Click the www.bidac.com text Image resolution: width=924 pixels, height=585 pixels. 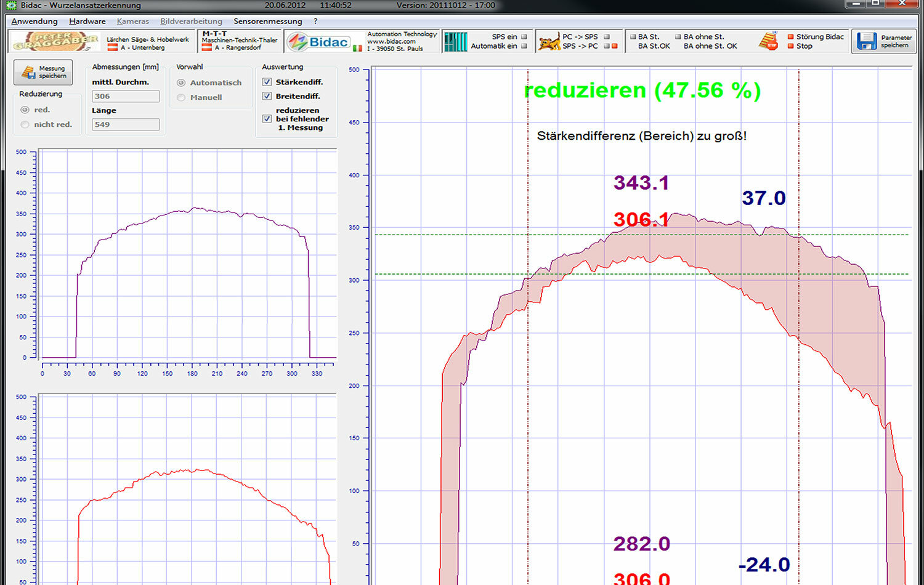click(391, 41)
